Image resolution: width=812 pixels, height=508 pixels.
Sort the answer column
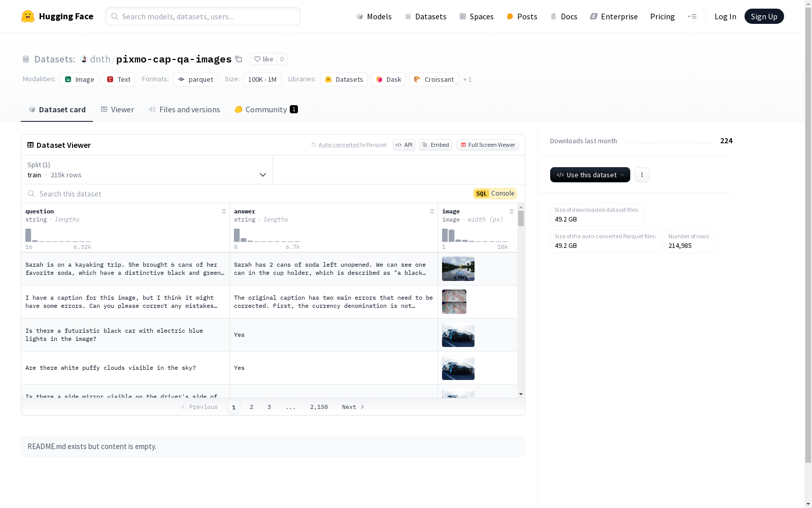coord(432,211)
